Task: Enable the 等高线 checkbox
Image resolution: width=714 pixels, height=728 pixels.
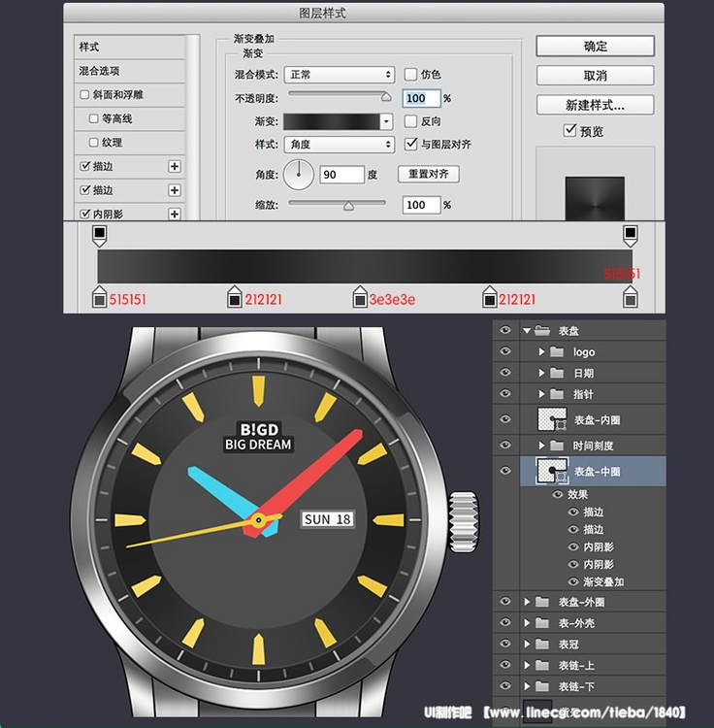Action: click(94, 118)
